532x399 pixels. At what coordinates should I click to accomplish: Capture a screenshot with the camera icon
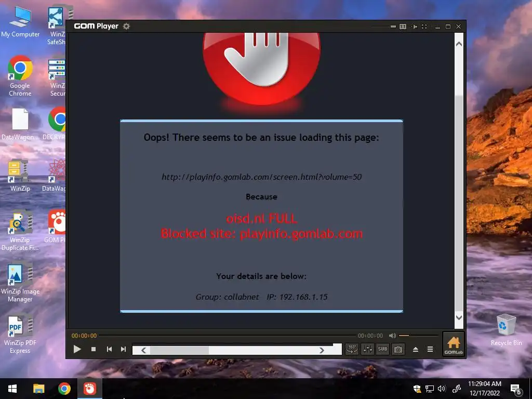398,349
